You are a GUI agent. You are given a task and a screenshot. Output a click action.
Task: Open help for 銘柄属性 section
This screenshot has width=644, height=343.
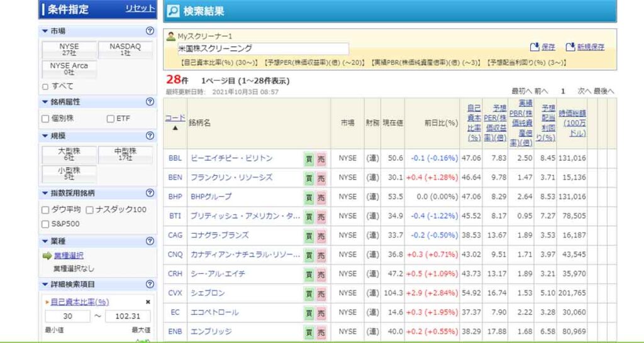point(150,101)
